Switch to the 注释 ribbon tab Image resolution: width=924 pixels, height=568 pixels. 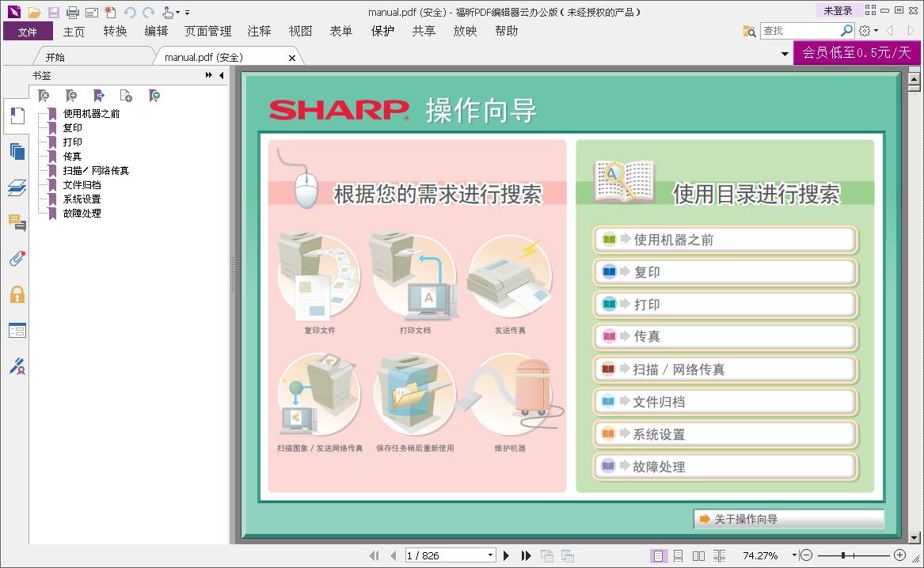pos(259,31)
